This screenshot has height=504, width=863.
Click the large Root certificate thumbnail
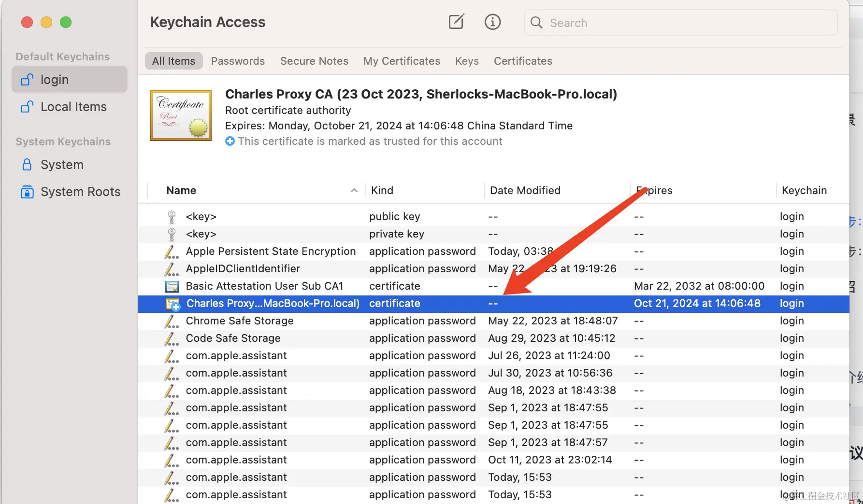coord(181,115)
